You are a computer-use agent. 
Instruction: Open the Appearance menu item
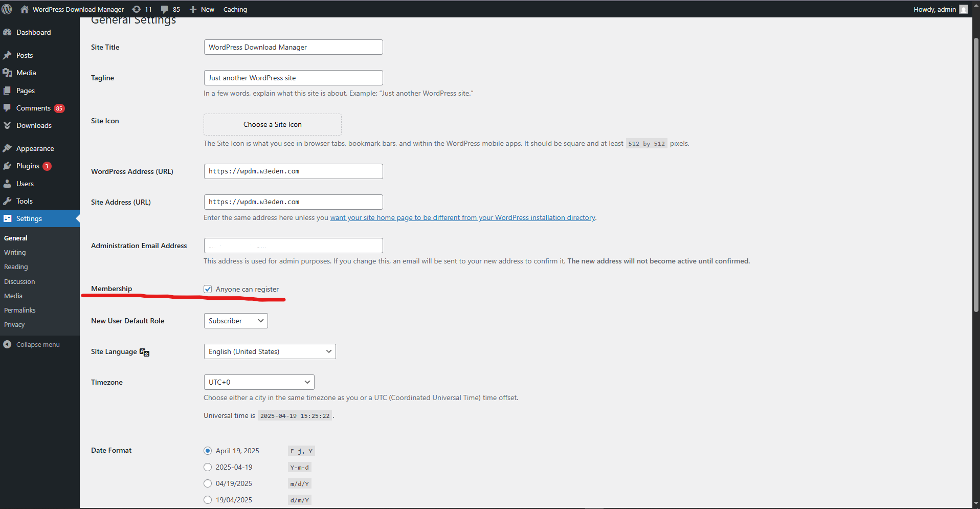(35, 148)
